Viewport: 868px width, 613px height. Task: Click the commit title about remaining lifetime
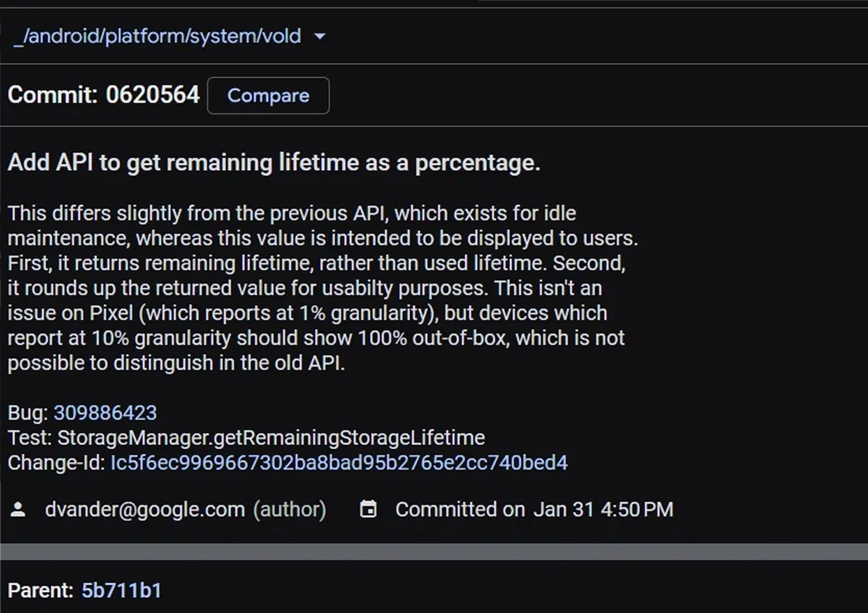tap(274, 163)
